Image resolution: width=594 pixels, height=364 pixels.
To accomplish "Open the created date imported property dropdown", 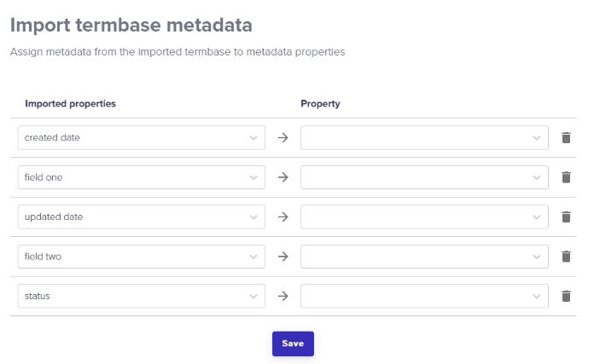I will (x=142, y=138).
